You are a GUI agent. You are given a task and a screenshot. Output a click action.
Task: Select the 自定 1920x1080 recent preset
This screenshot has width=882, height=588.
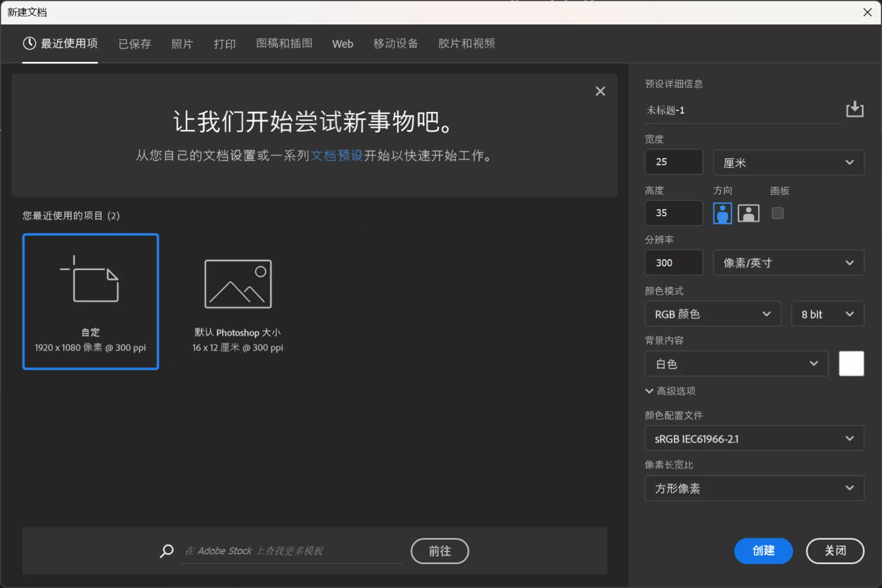(x=90, y=302)
